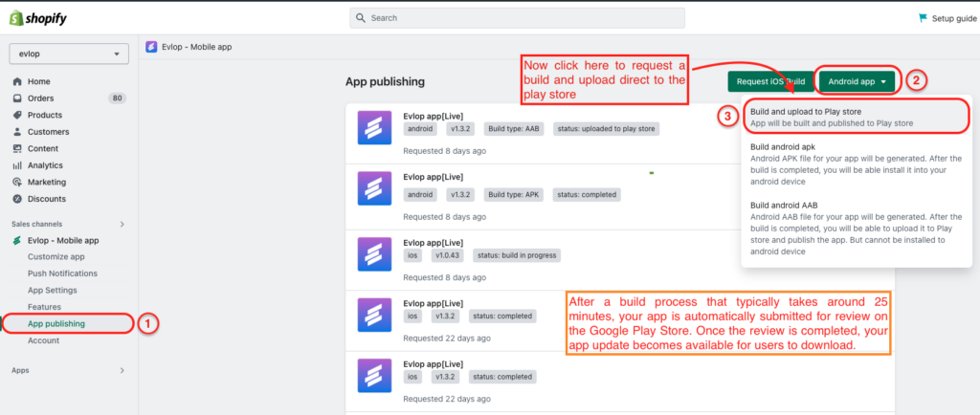Click the v1.0.43 version tag
Viewport: 980px width, 415px height.
tap(447, 255)
